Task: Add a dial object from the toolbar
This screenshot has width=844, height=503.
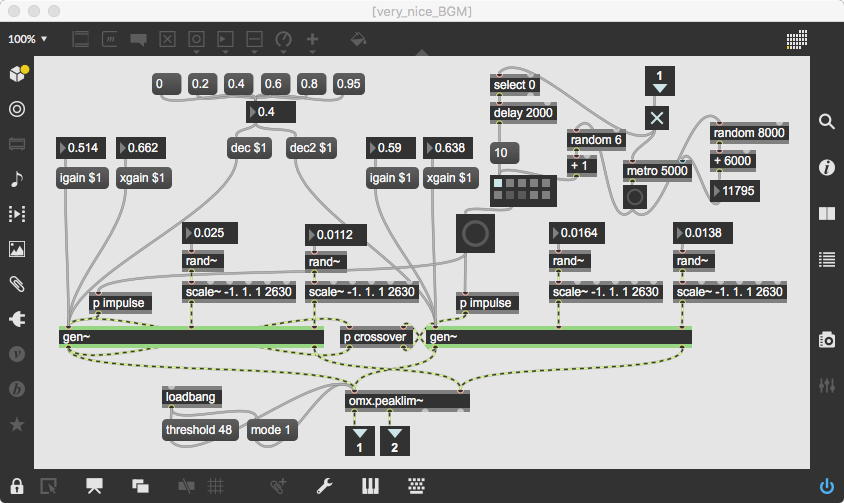Action: coord(283,39)
